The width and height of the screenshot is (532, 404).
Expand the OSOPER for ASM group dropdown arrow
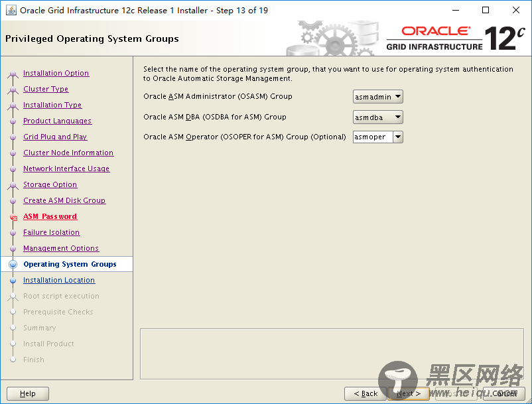[398, 137]
